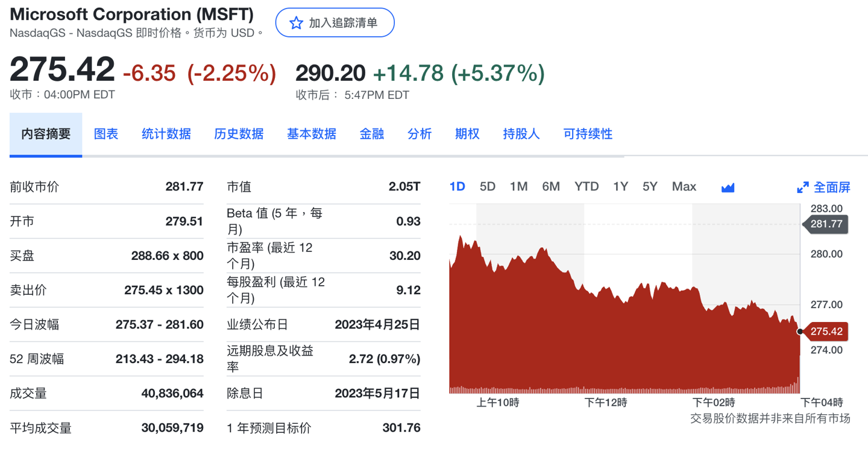Image resolution: width=868 pixels, height=451 pixels.
Task: Open the 分析 tab
Action: [x=420, y=134]
